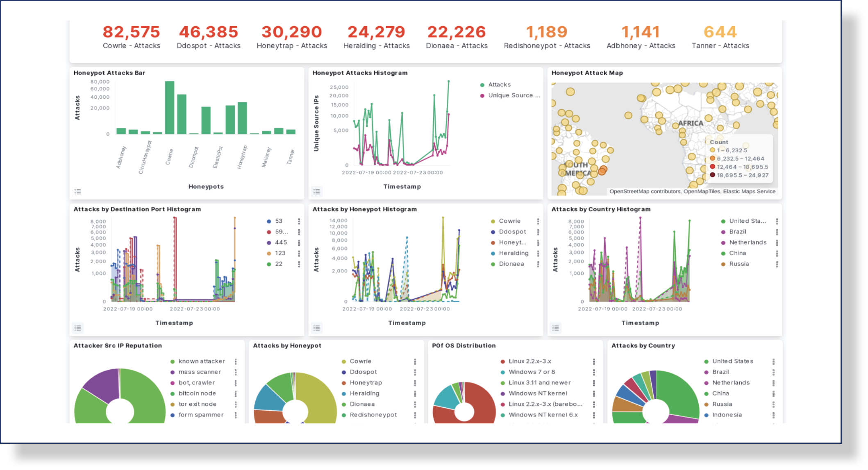This screenshot has width=868, height=470.
Task: Click the table icon under Attacks by Honeypot Histogram
Action: [316, 328]
